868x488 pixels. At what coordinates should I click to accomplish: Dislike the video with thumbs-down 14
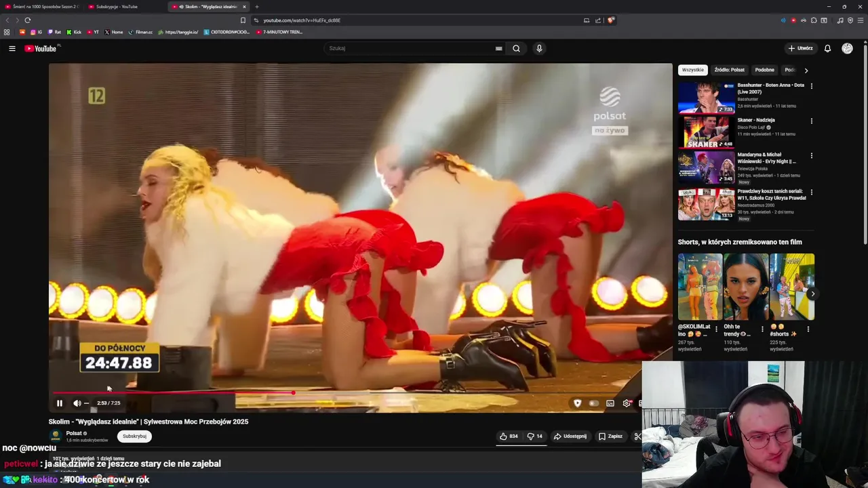point(535,436)
